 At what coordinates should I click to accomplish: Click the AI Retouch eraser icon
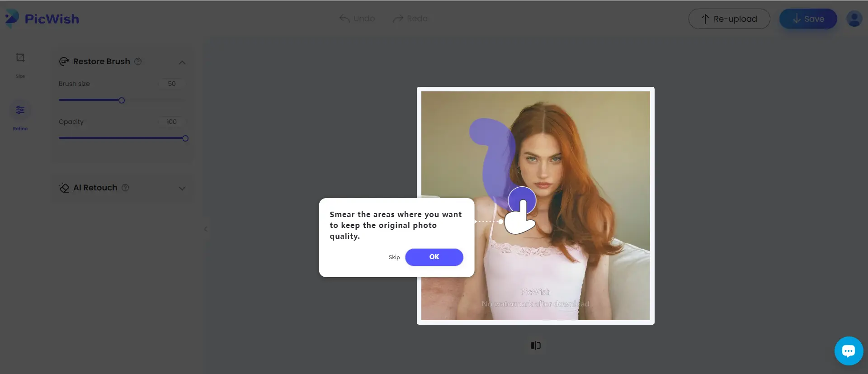point(64,188)
